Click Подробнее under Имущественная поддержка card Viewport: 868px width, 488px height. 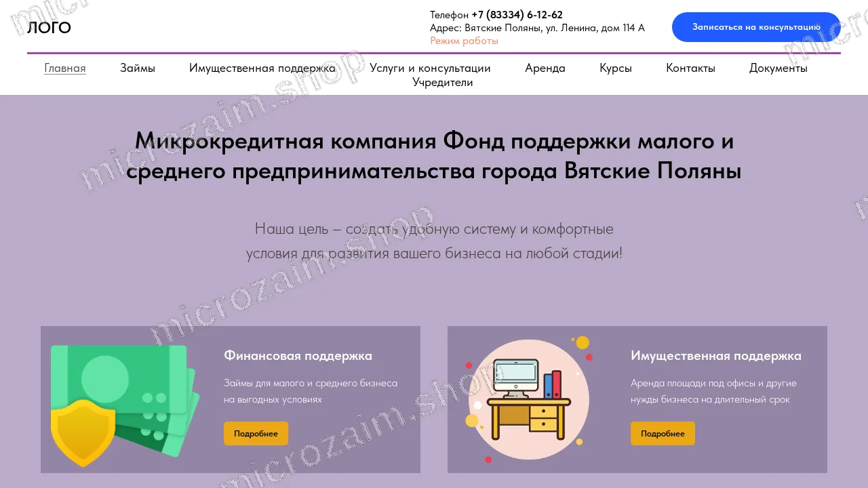pyautogui.click(x=663, y=434)
